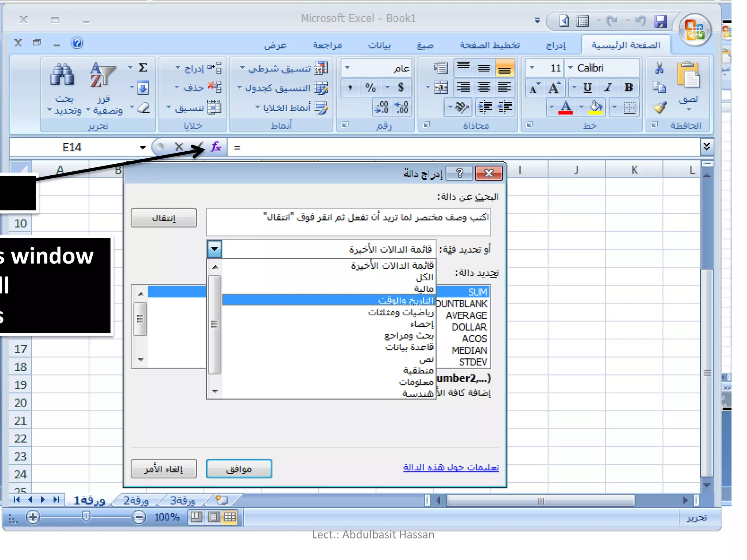
Task: Switch to Page Layout tab تخطيط الصفحة
Action: pyautogui.click(x=490, y=45)
